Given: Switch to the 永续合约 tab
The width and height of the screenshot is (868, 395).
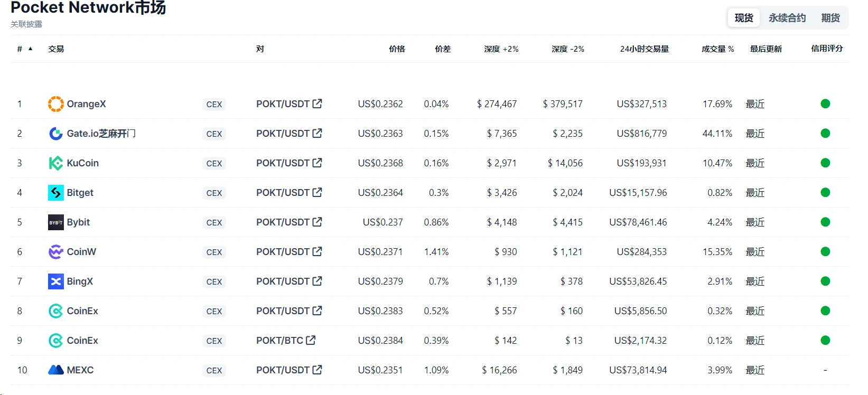Looking at the screenshot, I should tap(788, 17).
